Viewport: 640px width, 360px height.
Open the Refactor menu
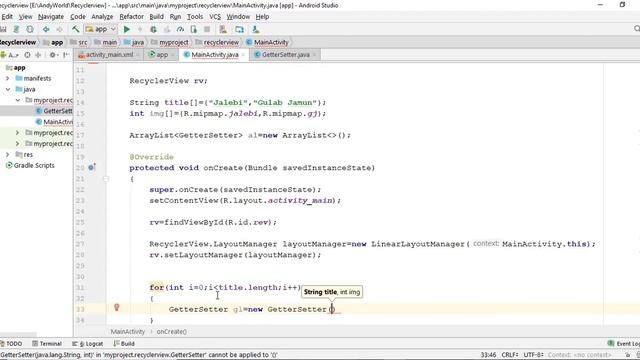[x=131, y=17]
